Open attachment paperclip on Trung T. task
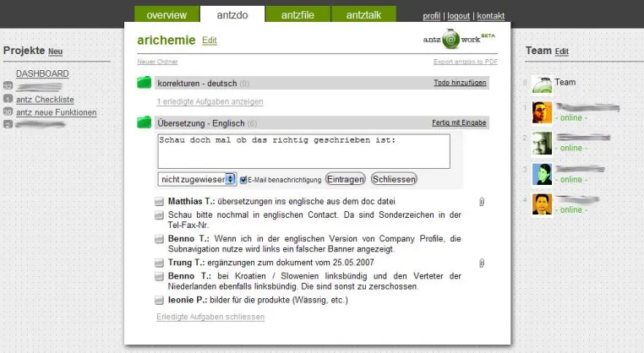Screen dimensions: 644x353 click(x=482, y=263)
